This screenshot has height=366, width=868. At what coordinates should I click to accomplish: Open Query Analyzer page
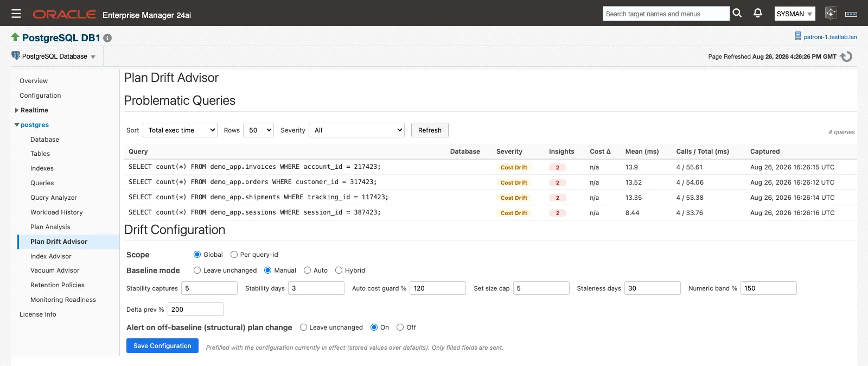[54, 198]
